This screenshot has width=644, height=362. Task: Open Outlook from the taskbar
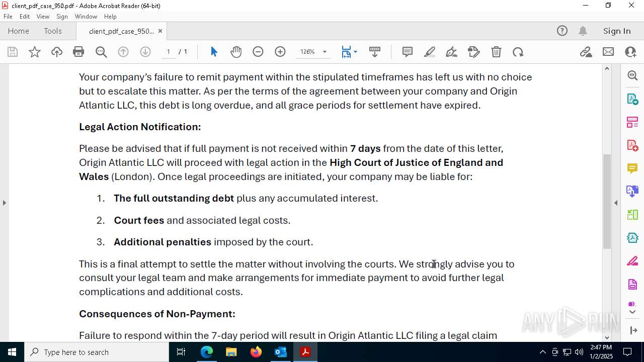(x=280, y=352)
